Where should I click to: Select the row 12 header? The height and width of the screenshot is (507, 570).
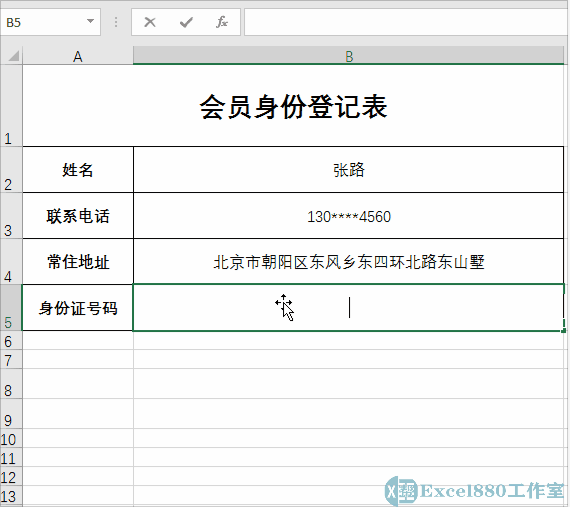[x=11, y=476]
